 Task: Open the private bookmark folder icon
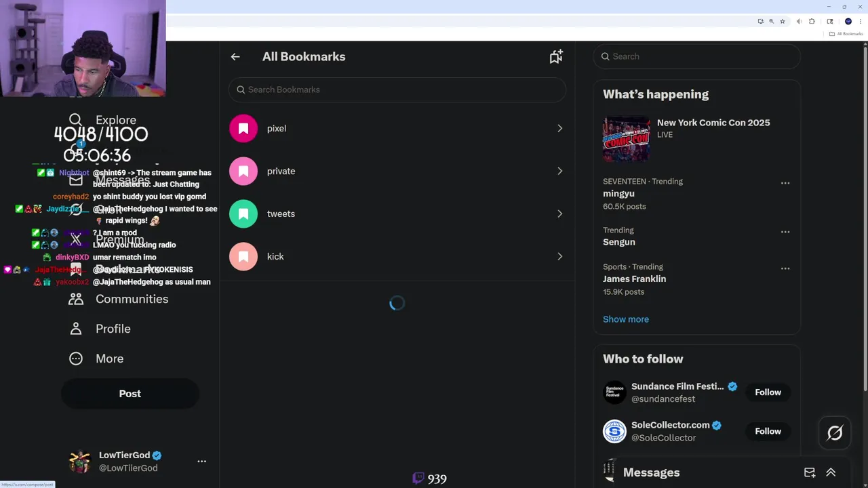coord(243,171)
